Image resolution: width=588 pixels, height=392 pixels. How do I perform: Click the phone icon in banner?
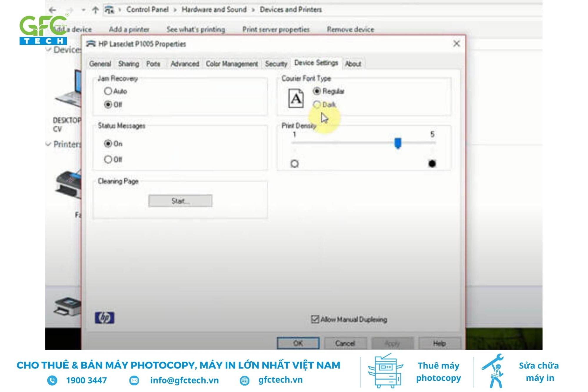[x=52, y=380]
